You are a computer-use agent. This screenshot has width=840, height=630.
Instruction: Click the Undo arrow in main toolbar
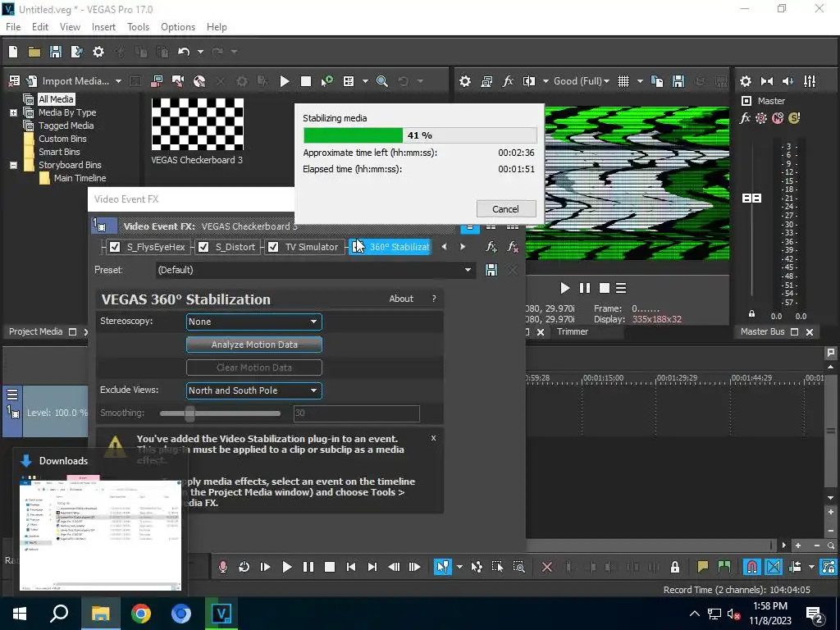tap(184, 52)
